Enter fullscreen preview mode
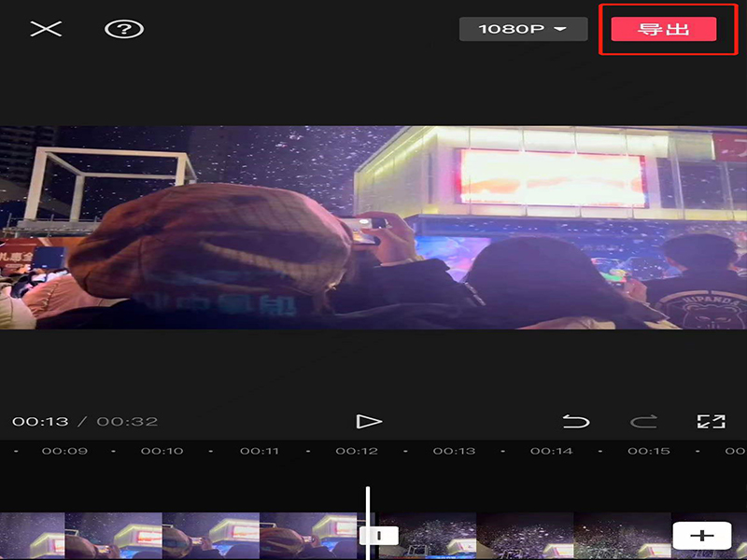This screenshot has width=747, height=560. [x=711, y=422]
